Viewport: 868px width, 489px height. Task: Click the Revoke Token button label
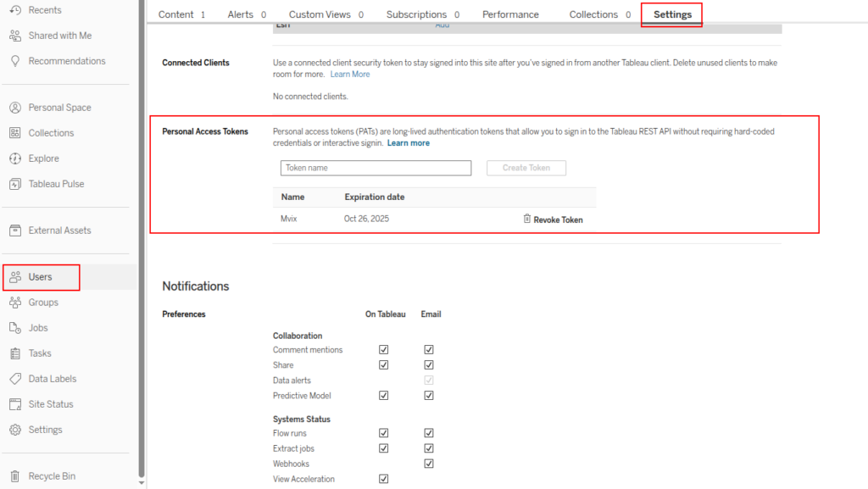click(x=558, y=219)
